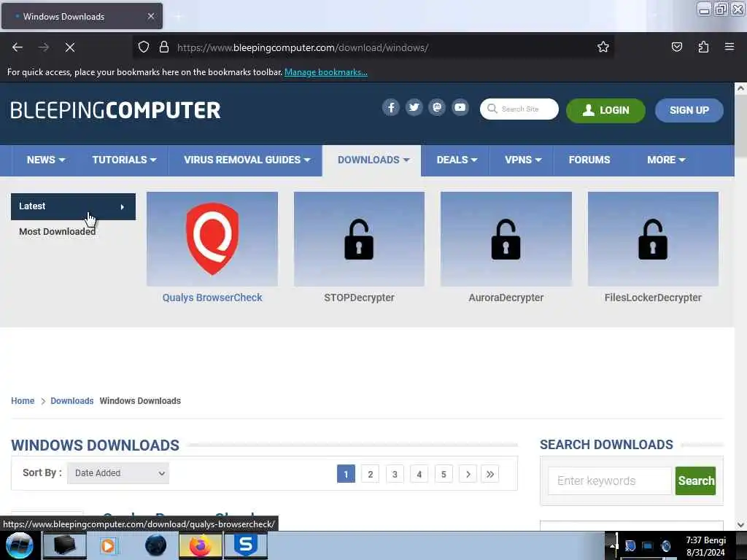The image size is (747, 560).
Task: Click the green Search downloads button
Action: (695, 481)
